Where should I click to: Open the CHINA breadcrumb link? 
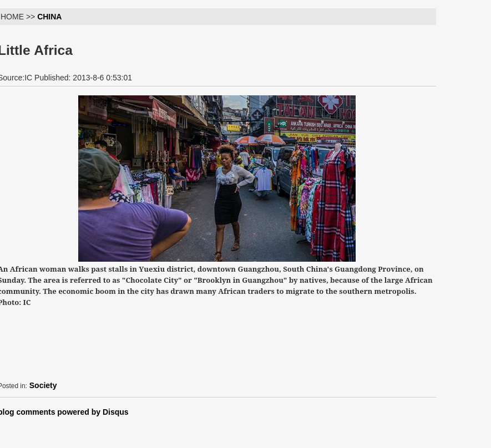point(49,17)
